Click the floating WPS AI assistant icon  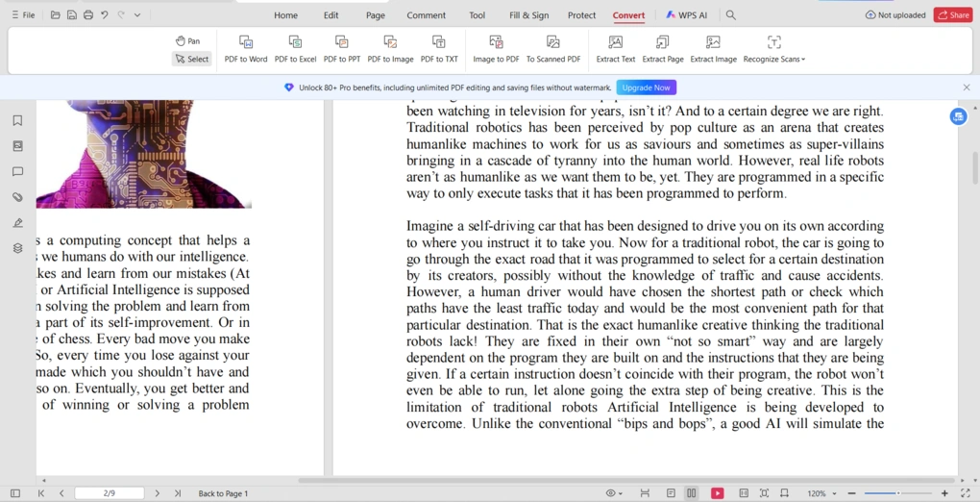(x=958, y=116)
